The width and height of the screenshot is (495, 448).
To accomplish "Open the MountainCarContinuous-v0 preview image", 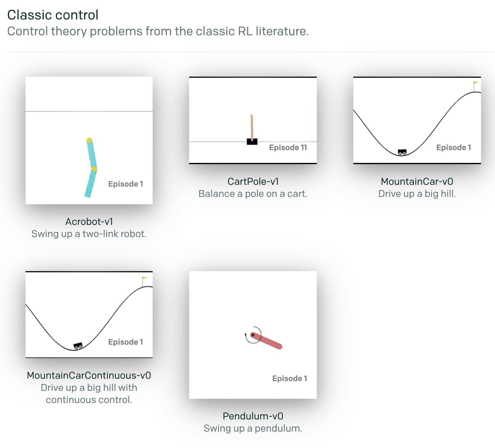I will (x=89, y=315).
